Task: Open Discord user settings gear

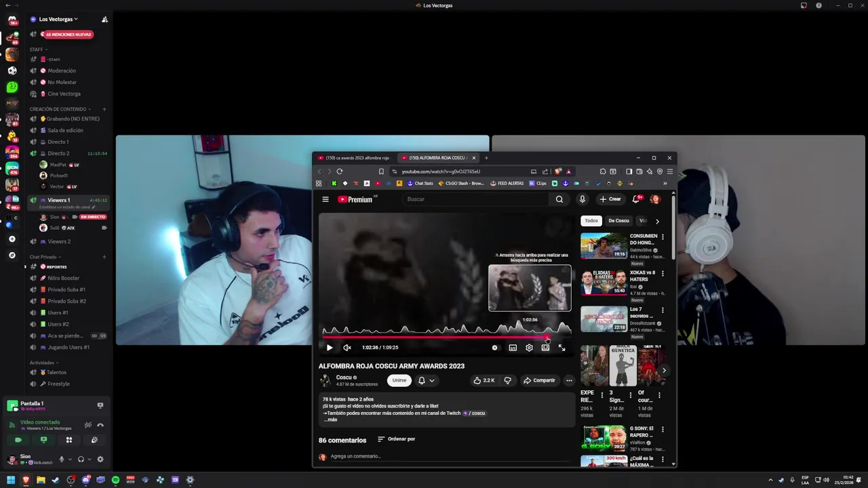Action: (100, 459)
